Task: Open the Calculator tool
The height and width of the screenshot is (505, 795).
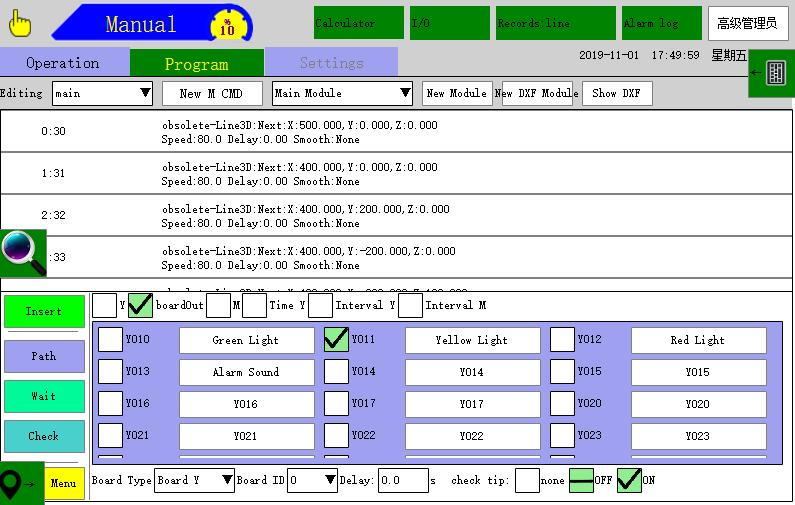Action: coord(357,23)
